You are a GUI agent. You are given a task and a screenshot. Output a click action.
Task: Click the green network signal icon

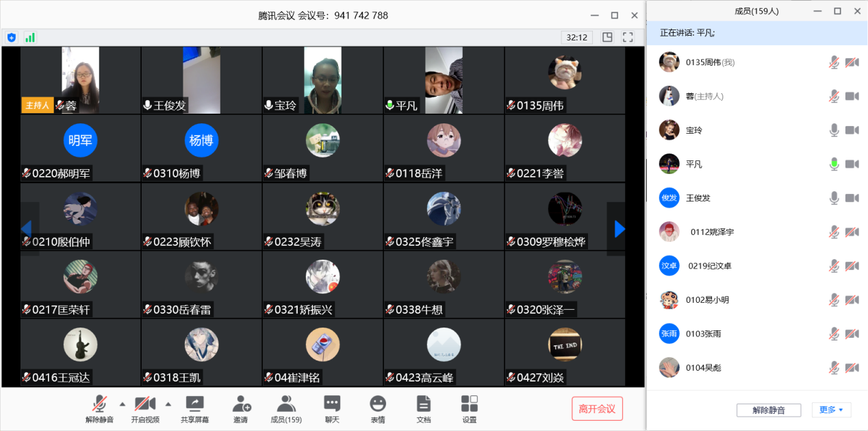coord(30,38)
